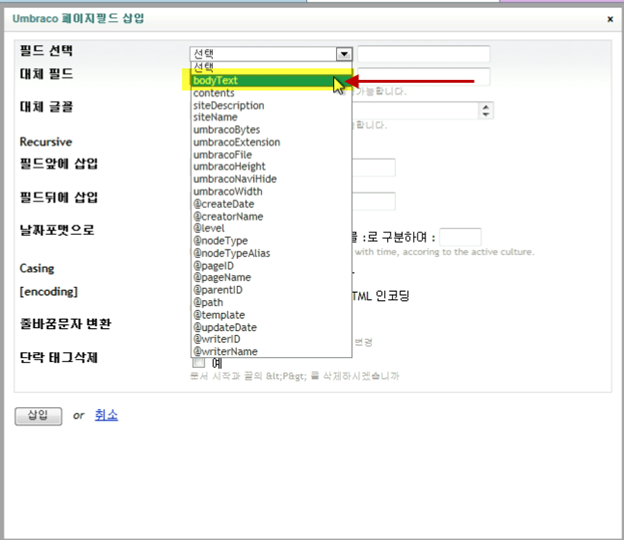Focus the text box beside 필드 선택 dropdown

[x=423, y=54]
